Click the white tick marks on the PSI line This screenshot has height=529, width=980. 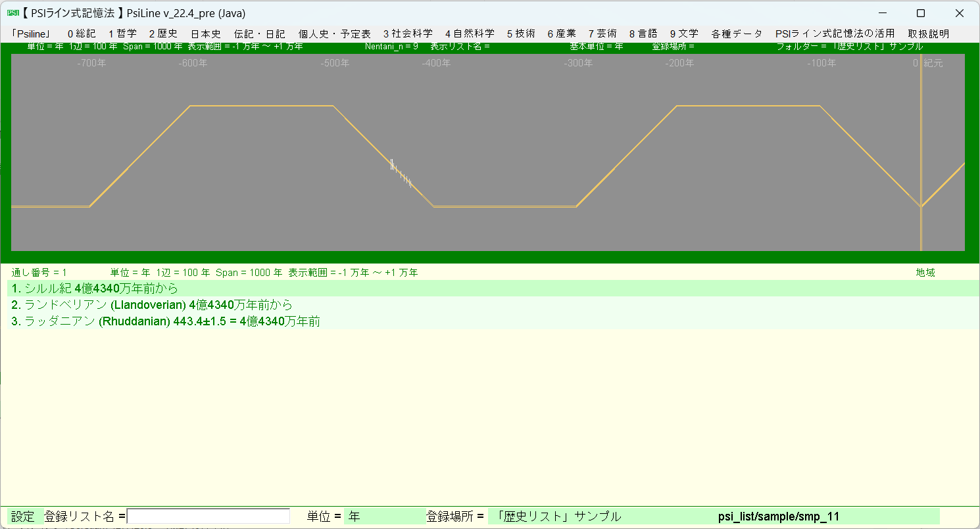(401, 173)
